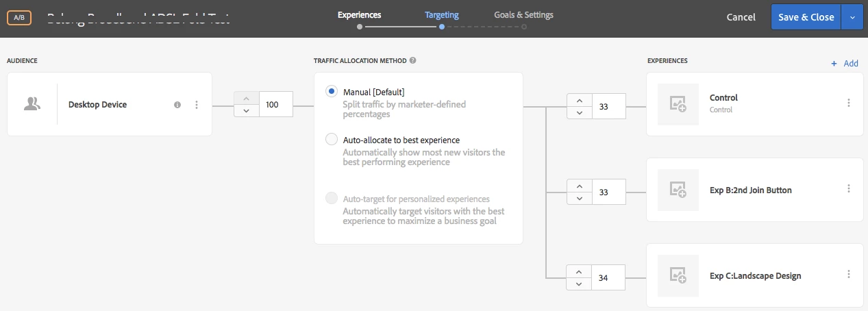Increase the Control experience traffic percentage
868x311 pixels.
coord(579,100)
